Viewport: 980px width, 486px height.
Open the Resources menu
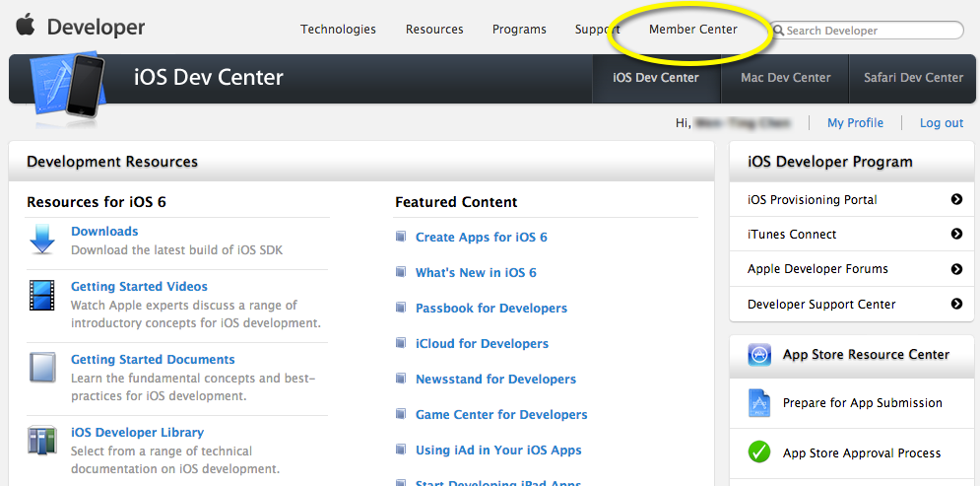434,30
